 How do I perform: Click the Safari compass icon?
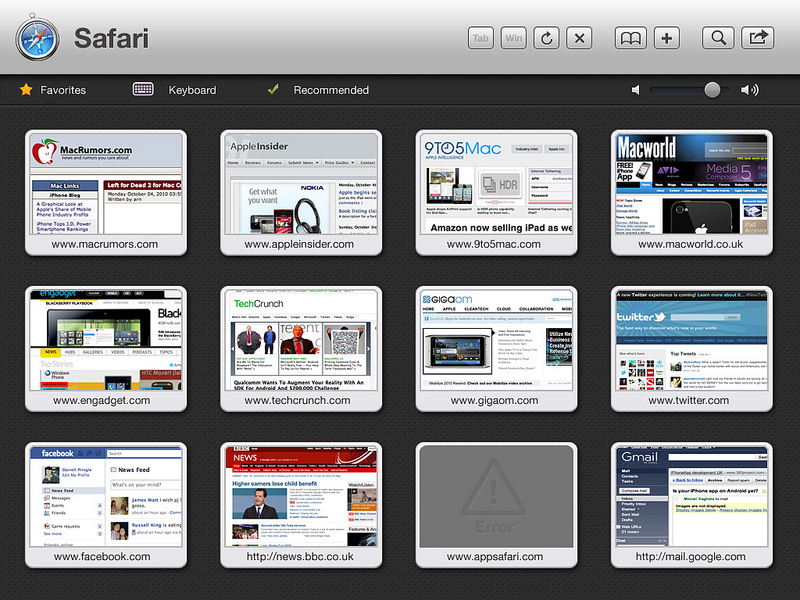[37, 38]
